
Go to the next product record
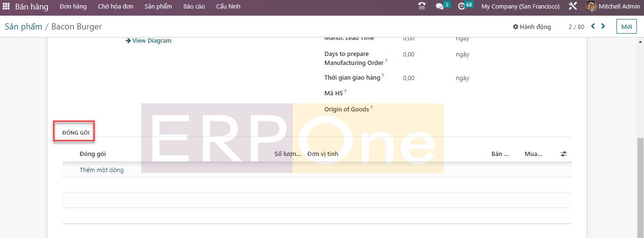(603, 27)
